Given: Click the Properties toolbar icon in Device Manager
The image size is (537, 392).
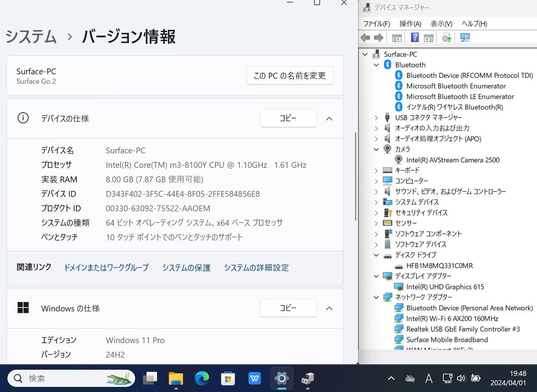Looking at the screenshot, I should click(x=428, y=37).
